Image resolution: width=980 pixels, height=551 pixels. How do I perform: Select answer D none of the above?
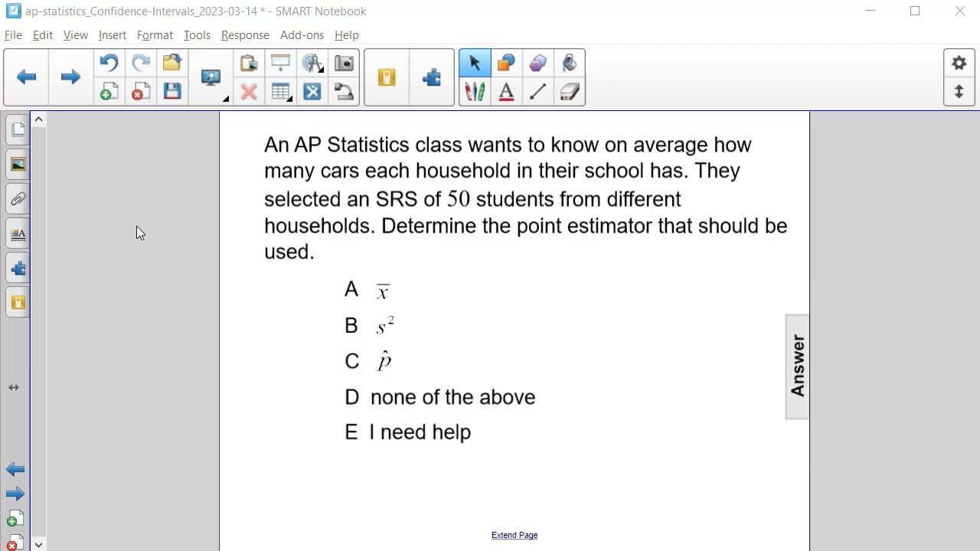(439, 397)
